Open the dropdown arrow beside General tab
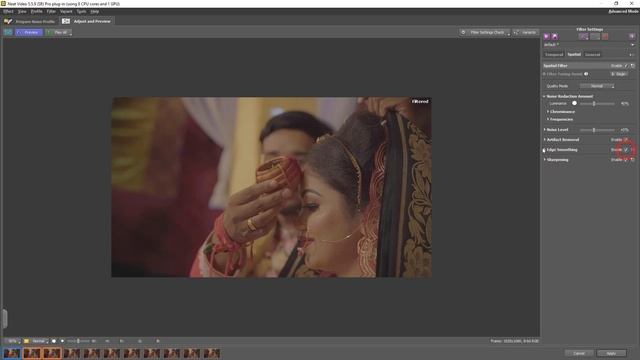The height and width of the screenshot is (360, 640). (631, 55)
